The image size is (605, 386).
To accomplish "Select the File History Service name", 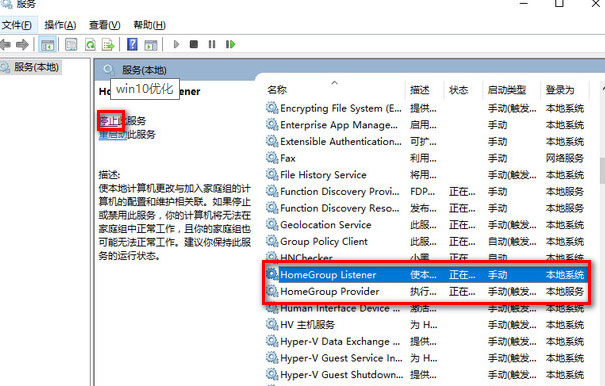I will [323, 175].
